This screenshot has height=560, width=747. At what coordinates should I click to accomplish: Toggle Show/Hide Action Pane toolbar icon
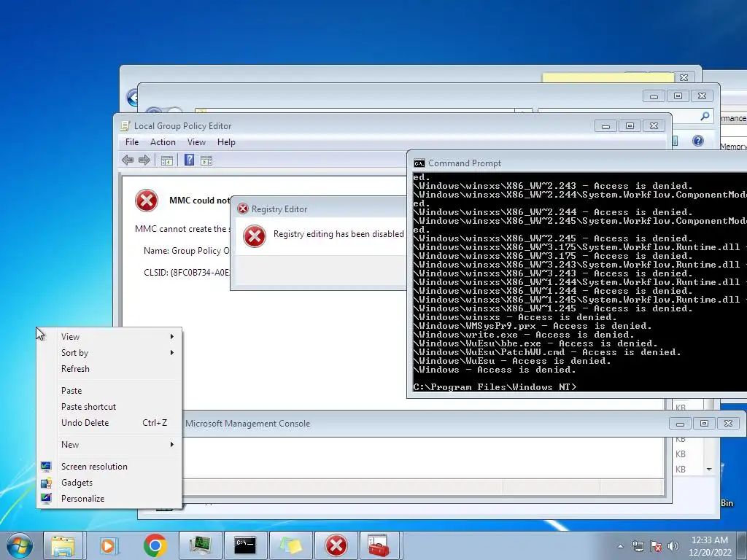[206, 160]
